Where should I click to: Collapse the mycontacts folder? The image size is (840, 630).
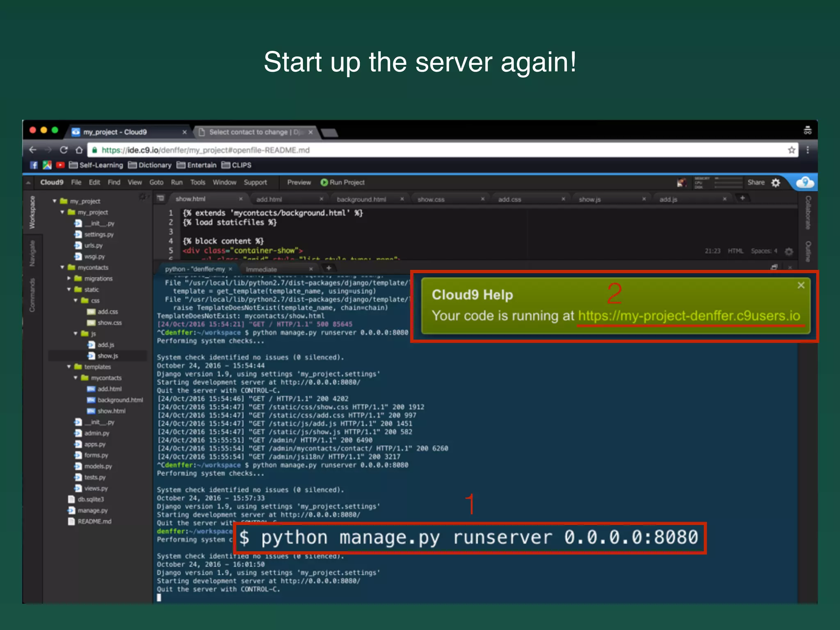coord(62,267)
